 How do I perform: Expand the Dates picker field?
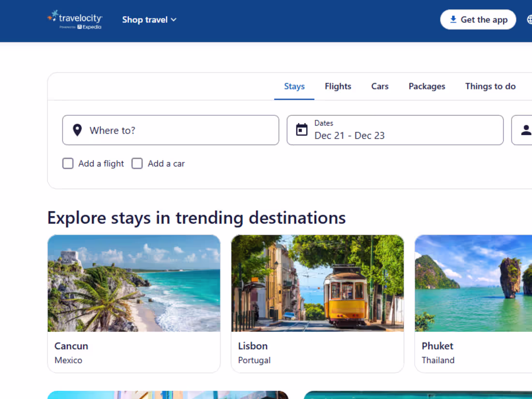pyautogui.click(x=395, y=129)
